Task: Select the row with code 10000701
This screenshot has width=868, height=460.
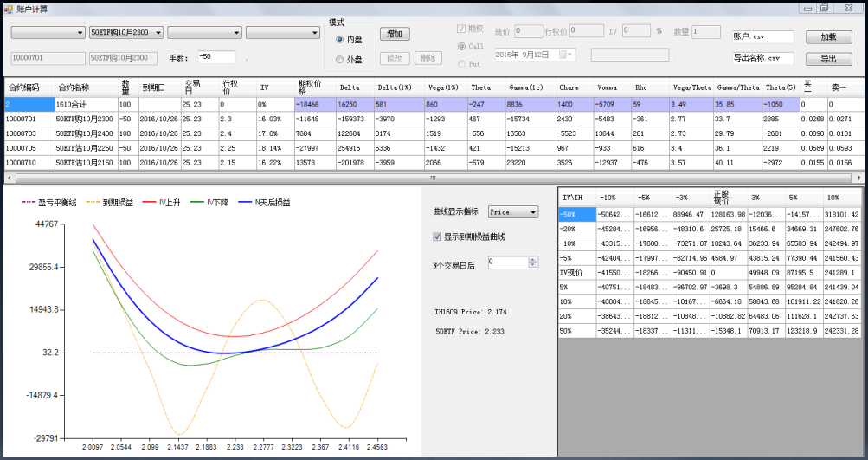Action: pos(434,119)
